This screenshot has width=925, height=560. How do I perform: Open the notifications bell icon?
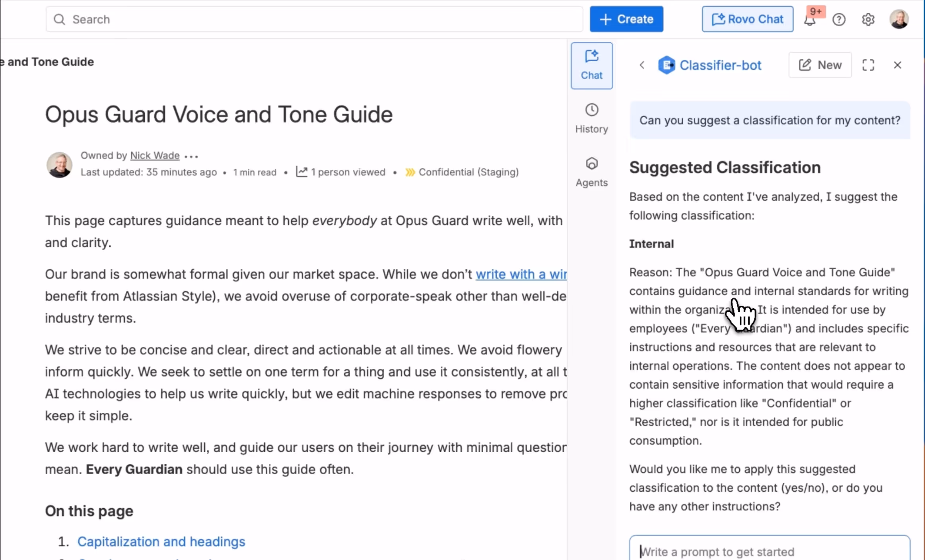pyautogui.click(x=810, y=19)
